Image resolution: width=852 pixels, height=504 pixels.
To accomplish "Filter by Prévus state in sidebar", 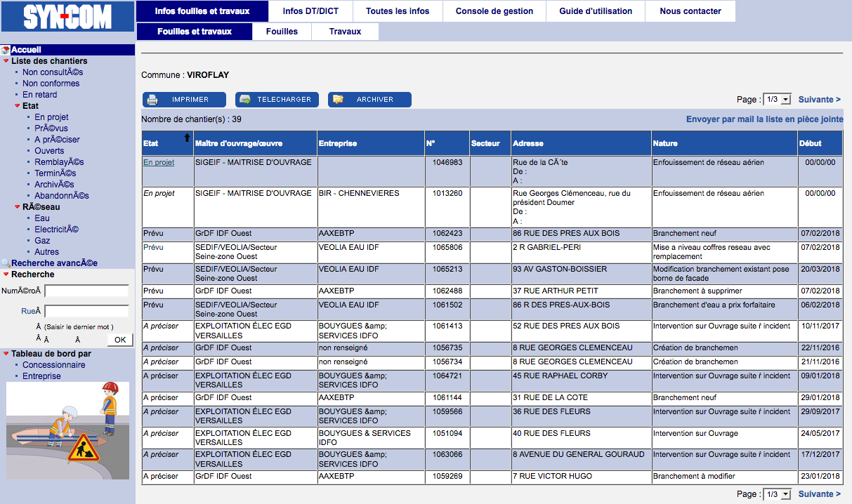I will [51, 128].
